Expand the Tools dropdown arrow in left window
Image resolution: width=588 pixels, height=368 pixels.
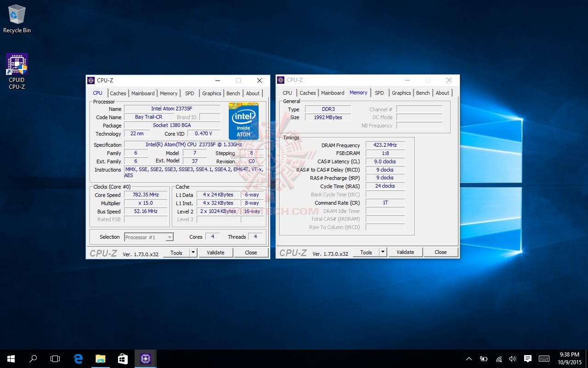tap(193, 253)
